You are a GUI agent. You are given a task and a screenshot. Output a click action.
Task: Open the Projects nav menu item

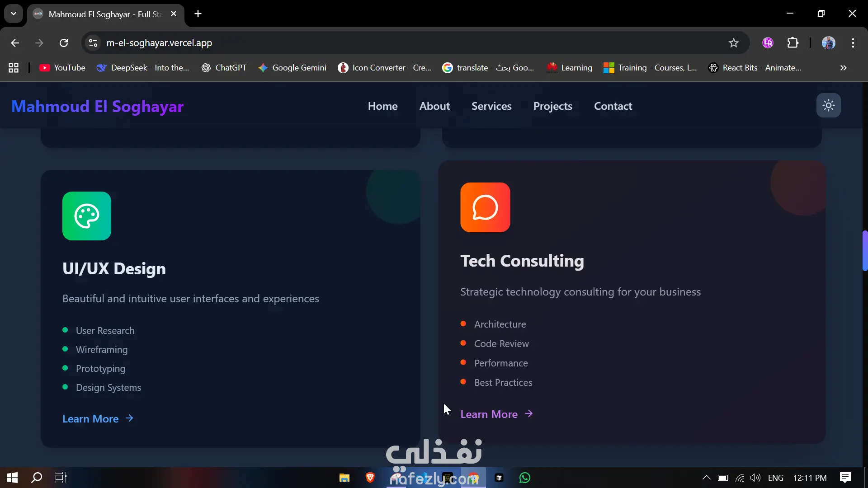pyautogui.click(x=552, y=106)
